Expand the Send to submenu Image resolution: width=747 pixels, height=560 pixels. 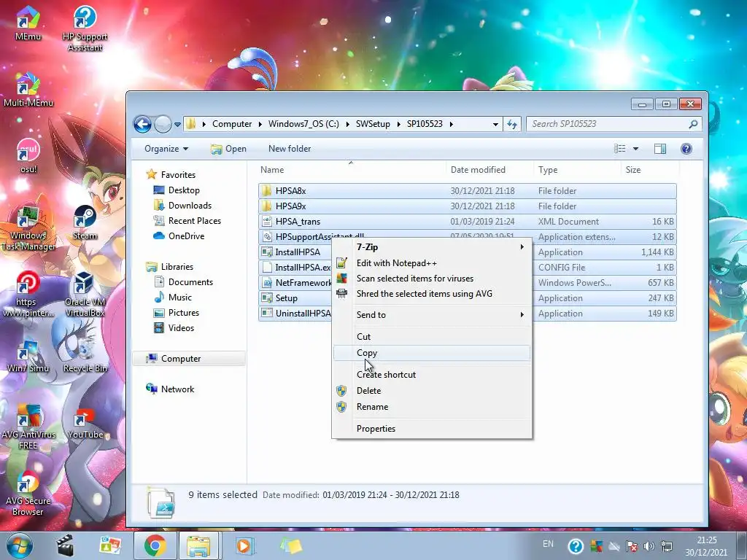coord(522,314)
